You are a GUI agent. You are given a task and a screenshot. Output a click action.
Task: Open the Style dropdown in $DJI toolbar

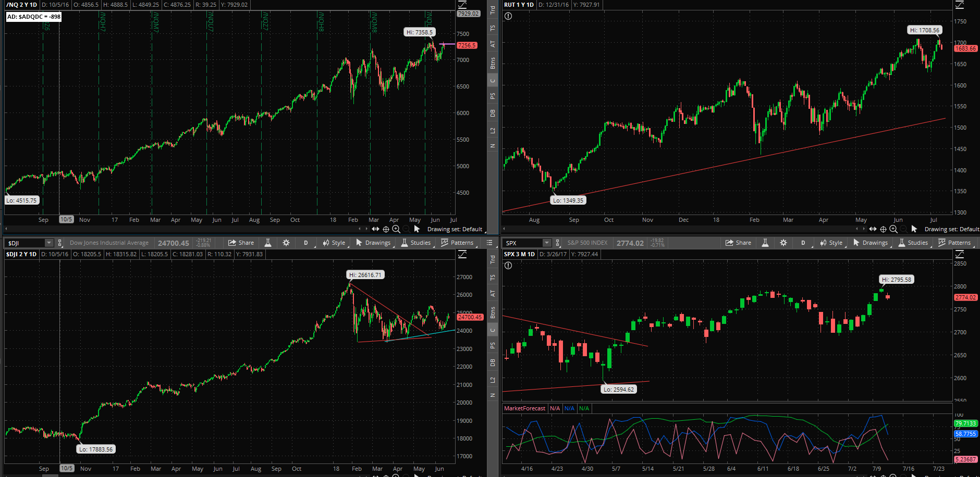pos(334,243)
